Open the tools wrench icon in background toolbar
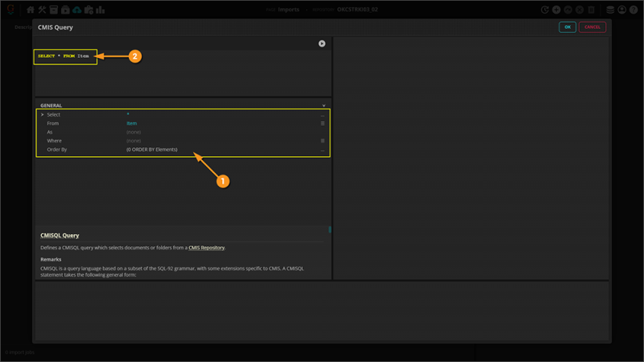Image resolution: width=644 pixels, height=362 pixels. (42, 10)
